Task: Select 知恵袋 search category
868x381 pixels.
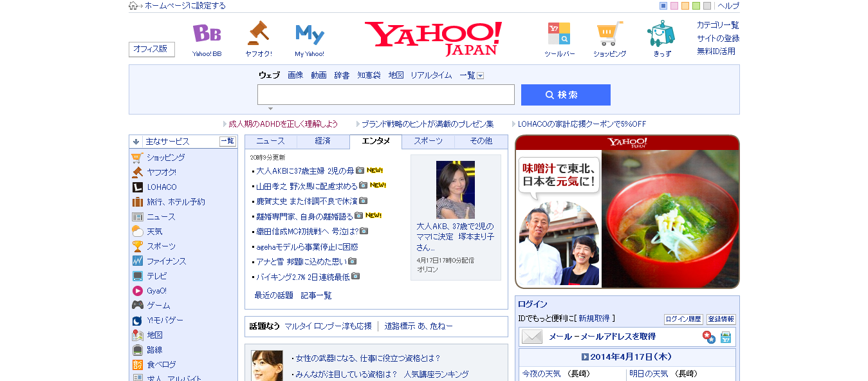Action: tap(369, 75)
